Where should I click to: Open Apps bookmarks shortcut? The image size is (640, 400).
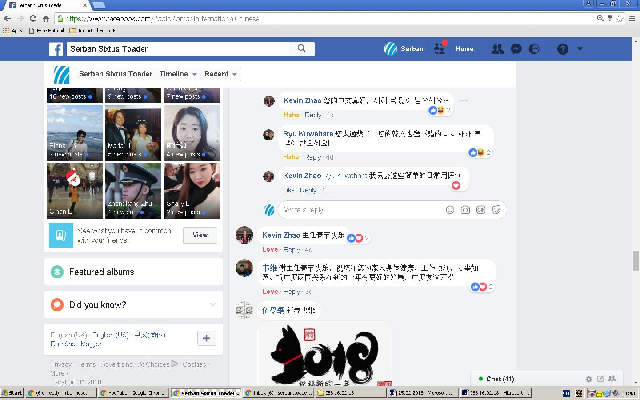coord(13,31)
